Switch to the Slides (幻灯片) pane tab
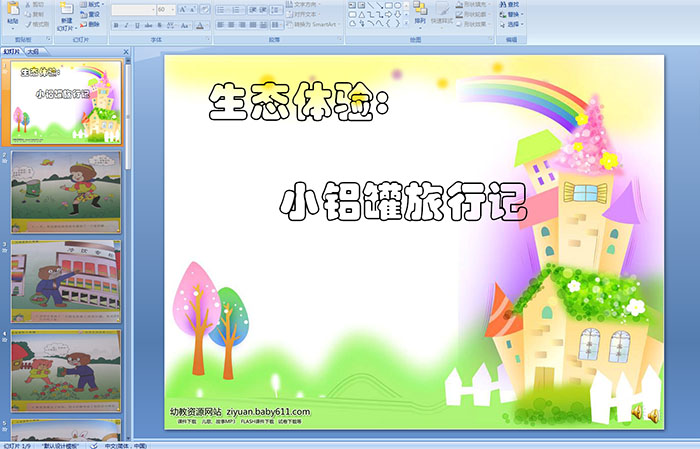This screenshot has width=700, height=449. [12, 50]
